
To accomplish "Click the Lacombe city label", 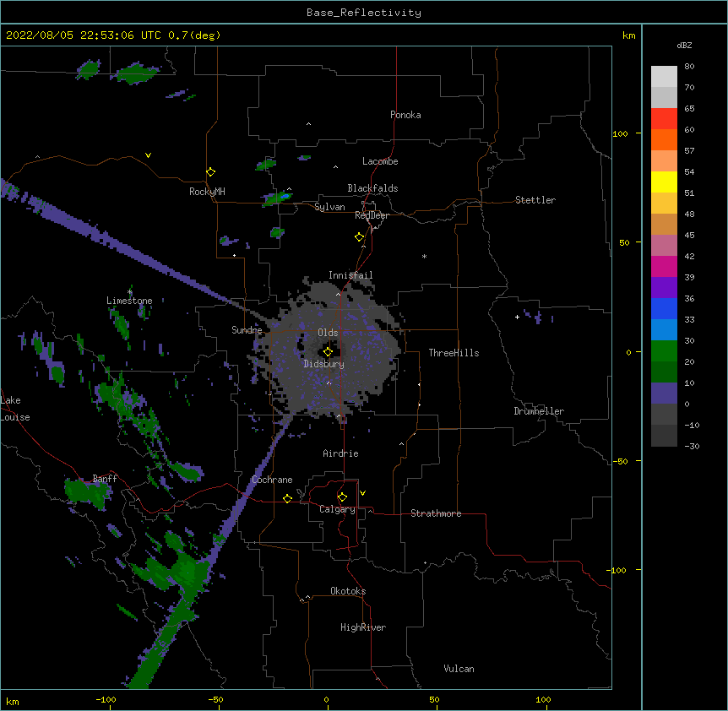I will 380,161.
